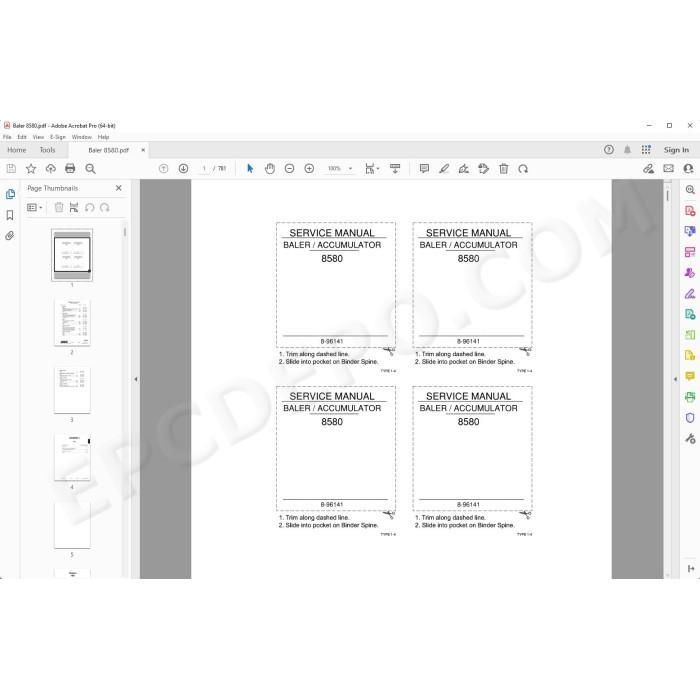Select the highlight text pen tool
Viewport: 700px width, 700px height.
tap(444, 169)
